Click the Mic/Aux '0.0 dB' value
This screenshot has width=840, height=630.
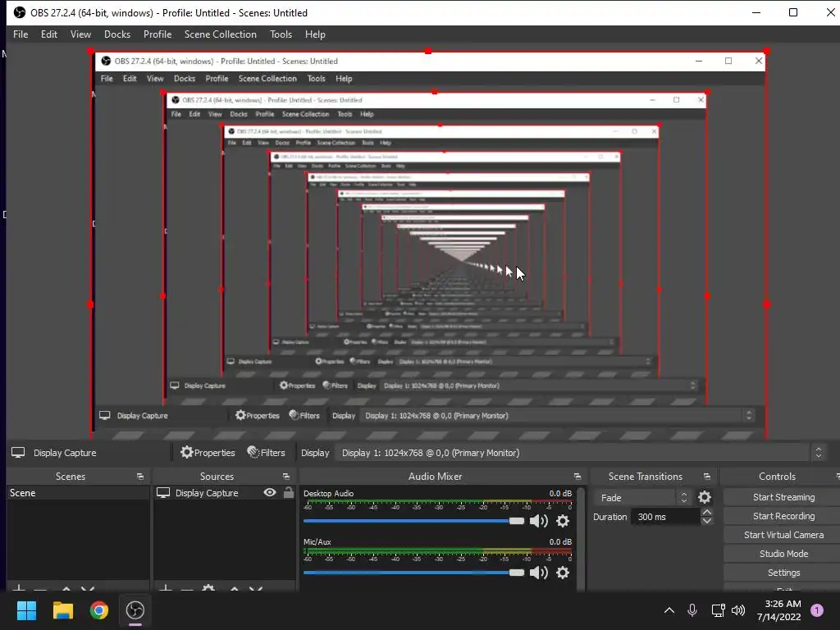pyautogui.click(x=559, y=541)
